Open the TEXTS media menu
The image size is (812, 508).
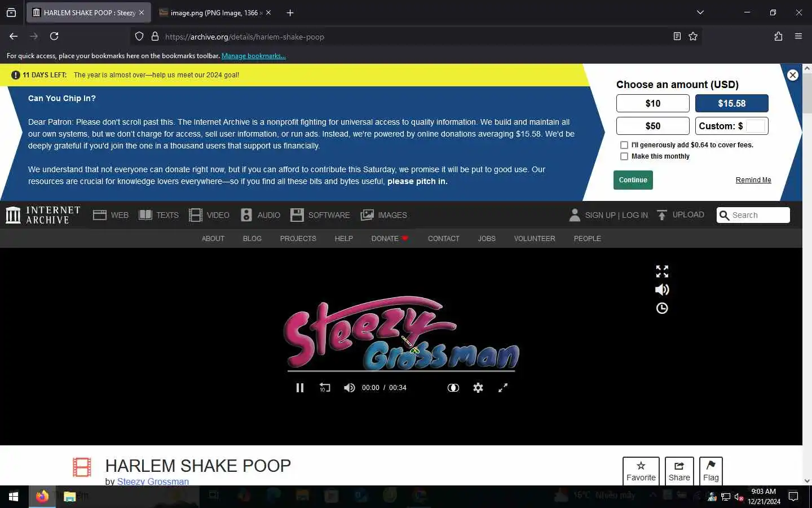(x=158, y=215)
